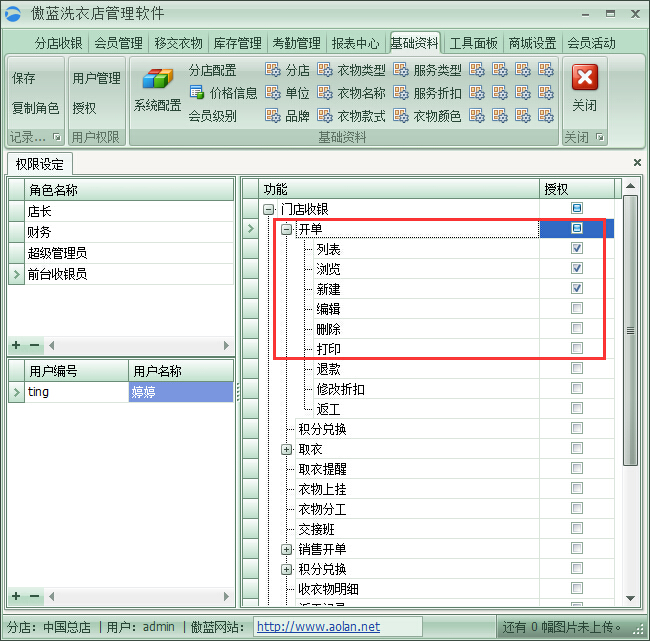The image size is (650, 641).
Task: Enable the 编辑 permission checkbox
Action: tap(577, 309)
